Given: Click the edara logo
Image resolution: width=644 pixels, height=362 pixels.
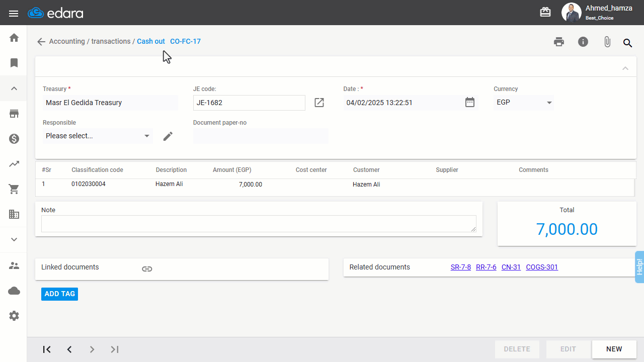Looking at the screenshot, I should pos(55,13).
